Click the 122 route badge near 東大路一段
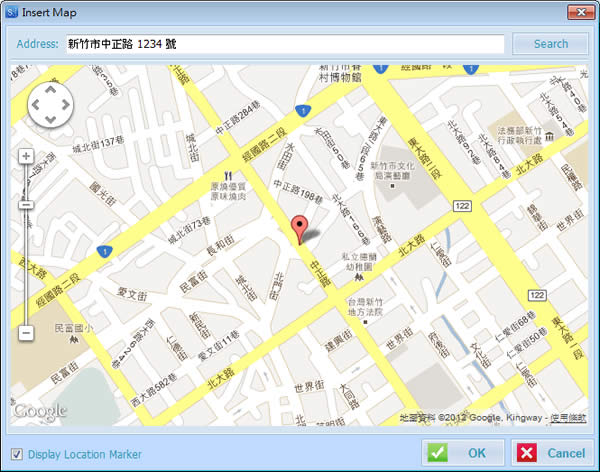600x472 pixels. [x=537, y=295]
